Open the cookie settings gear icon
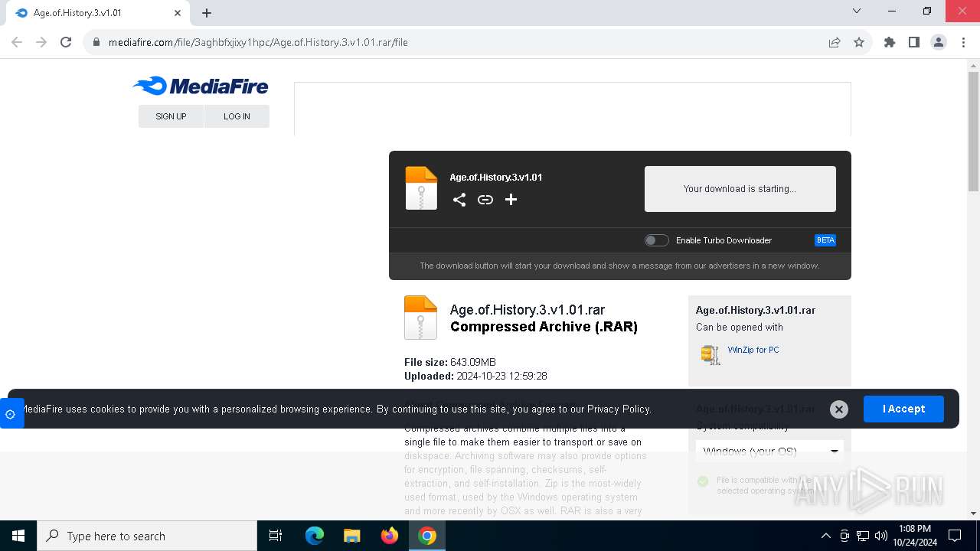 (x=11, y=414)
